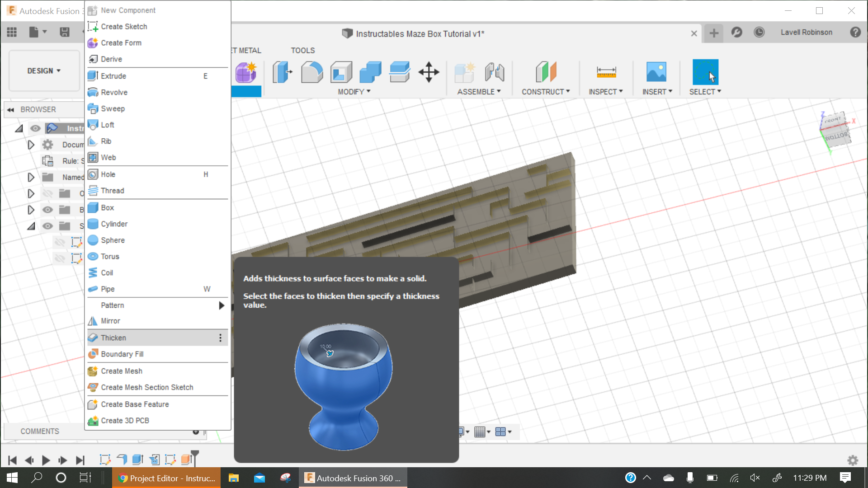This screenshot has height=488, width=868.
Task: Open Lavell Robinson account menu
Action: click(806, 32)
